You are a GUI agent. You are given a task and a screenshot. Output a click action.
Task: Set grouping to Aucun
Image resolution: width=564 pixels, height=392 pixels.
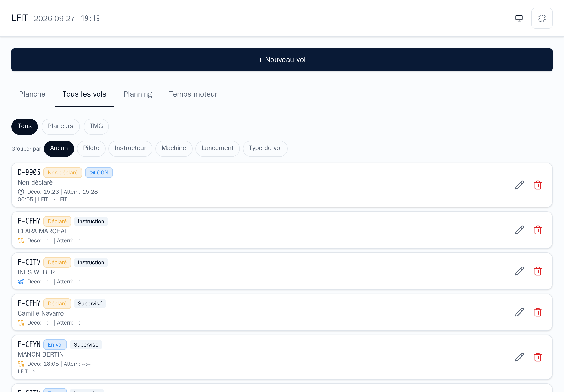[x=59, y=148]
